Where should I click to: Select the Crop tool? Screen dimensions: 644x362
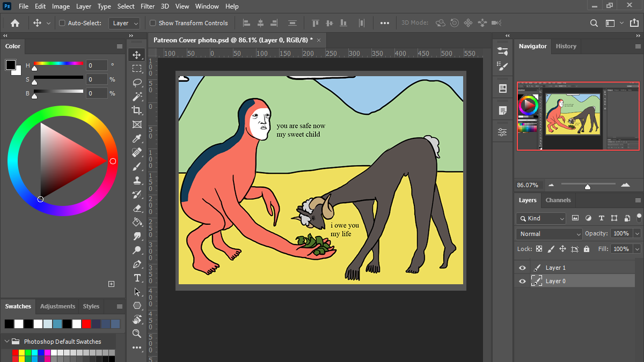click(137, 110)
